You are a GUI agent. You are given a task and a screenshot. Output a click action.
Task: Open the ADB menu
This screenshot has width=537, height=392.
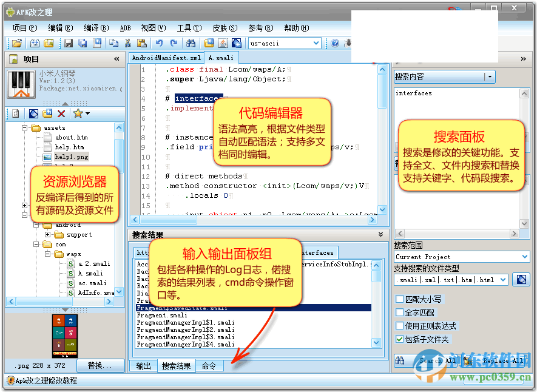tap(125, 27)
